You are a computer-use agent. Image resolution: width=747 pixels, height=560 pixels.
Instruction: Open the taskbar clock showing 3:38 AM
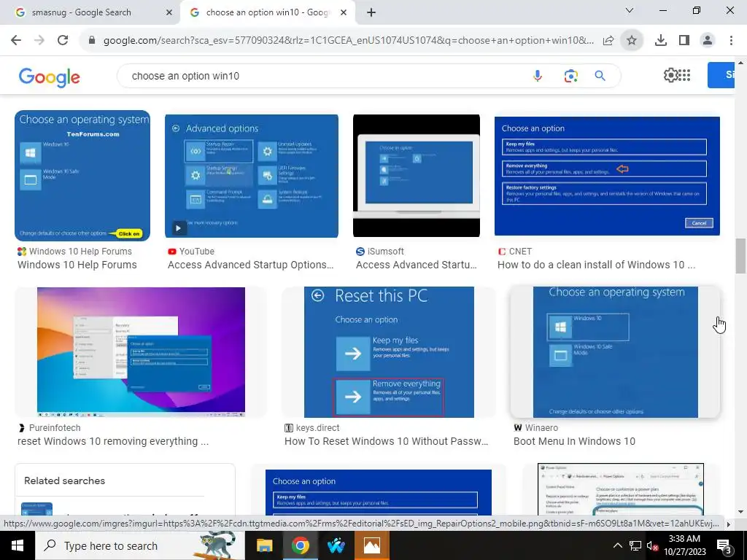tap(684, 545)
